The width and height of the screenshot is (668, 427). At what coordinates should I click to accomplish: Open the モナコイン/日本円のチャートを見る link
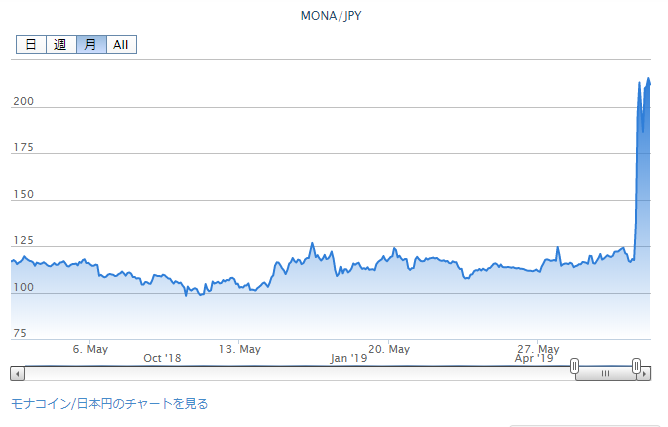pos(109,404)
